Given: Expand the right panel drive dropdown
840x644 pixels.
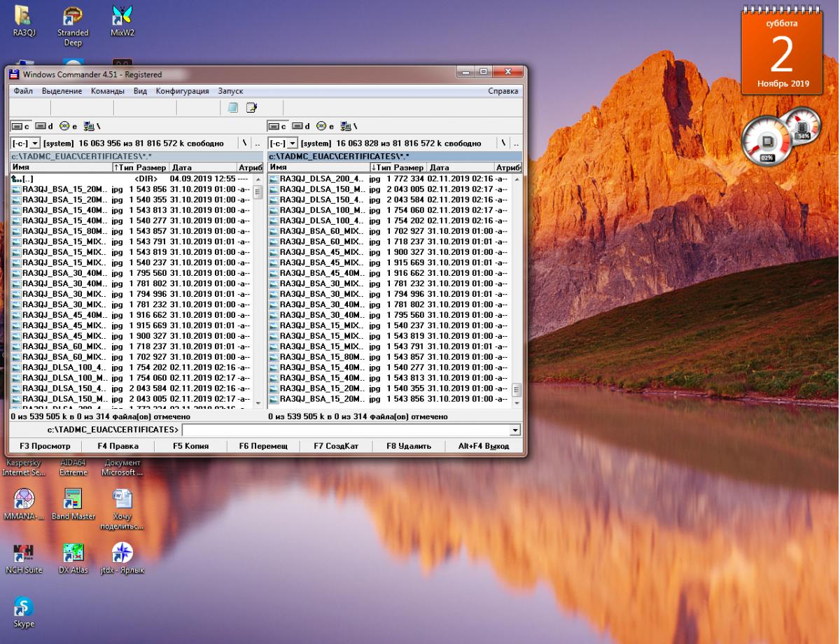Looking at the screenshot, I should pos(293,143).
